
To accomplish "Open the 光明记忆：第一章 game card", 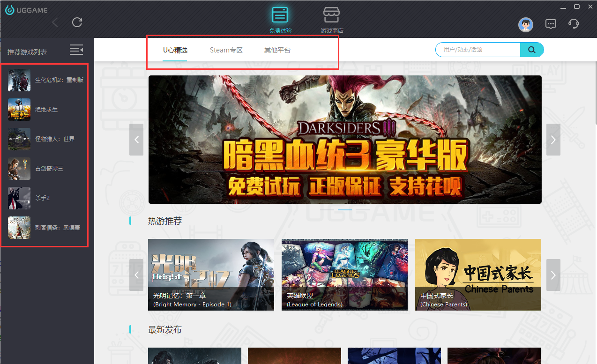I will click(x=211, y=275).
